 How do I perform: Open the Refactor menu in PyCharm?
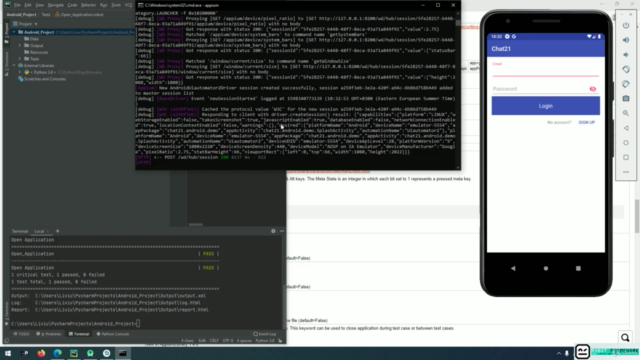coord(88,5)
